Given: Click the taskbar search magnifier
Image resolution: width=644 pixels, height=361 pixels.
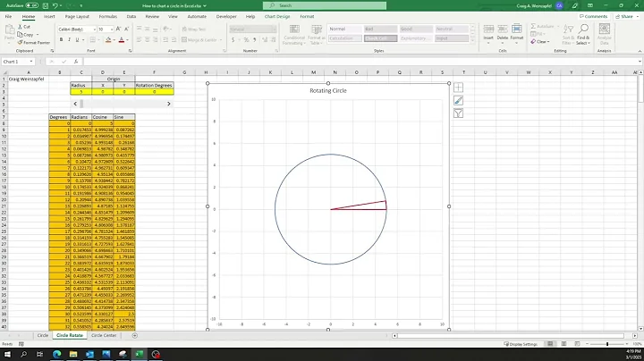Looking at the screenshot, I should coord(24,354).
